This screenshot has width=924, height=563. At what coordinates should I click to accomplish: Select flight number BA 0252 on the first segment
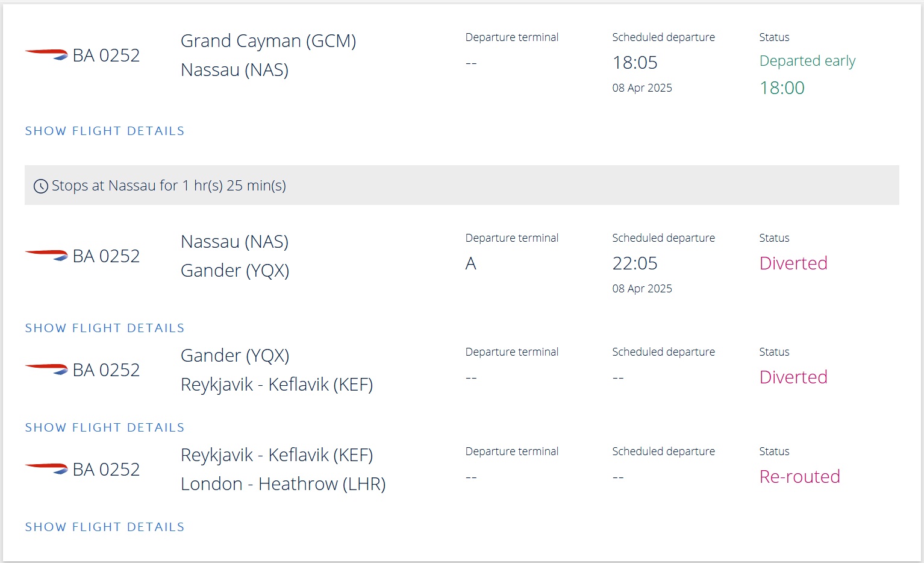[x=106, y=55]
